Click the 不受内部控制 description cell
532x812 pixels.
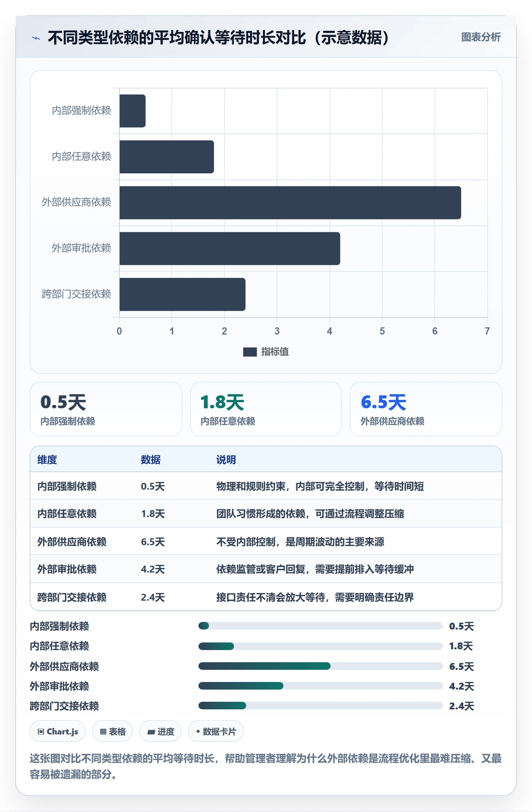pos(300,542)
